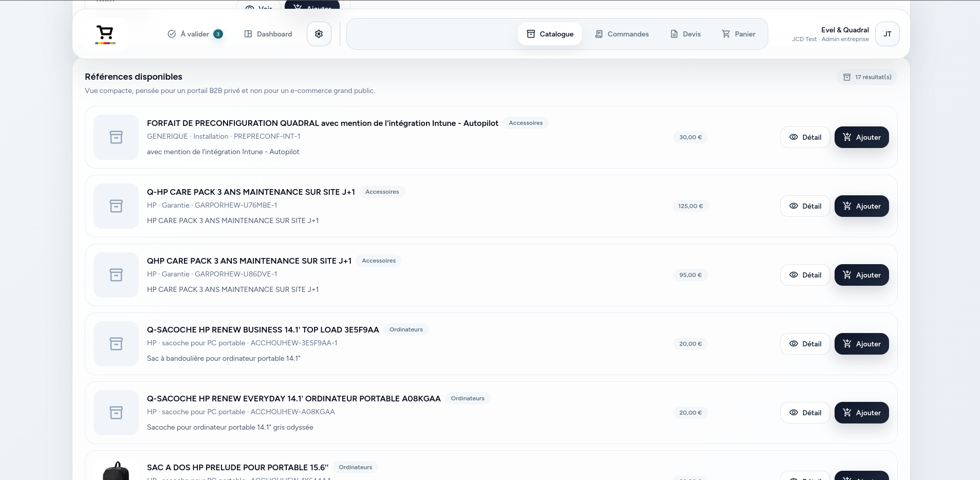
Task: Click description Sac à bandoulière pour ordinateur portable
Action: point(224,358)
